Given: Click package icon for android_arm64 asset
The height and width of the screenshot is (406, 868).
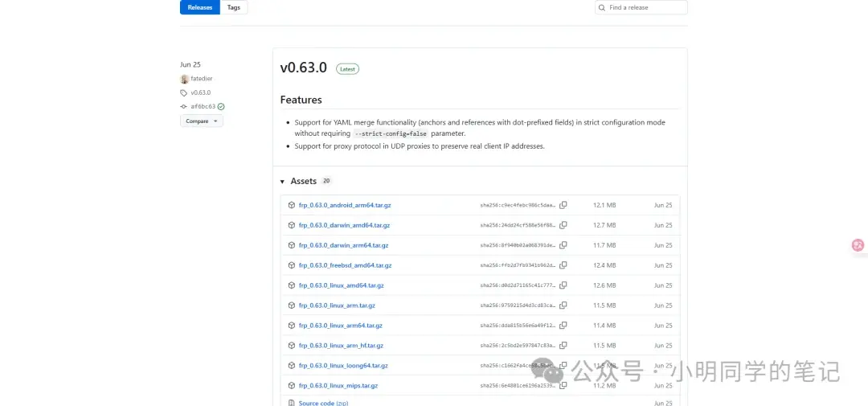Looking at the screenshot, I should pos(292,205).
